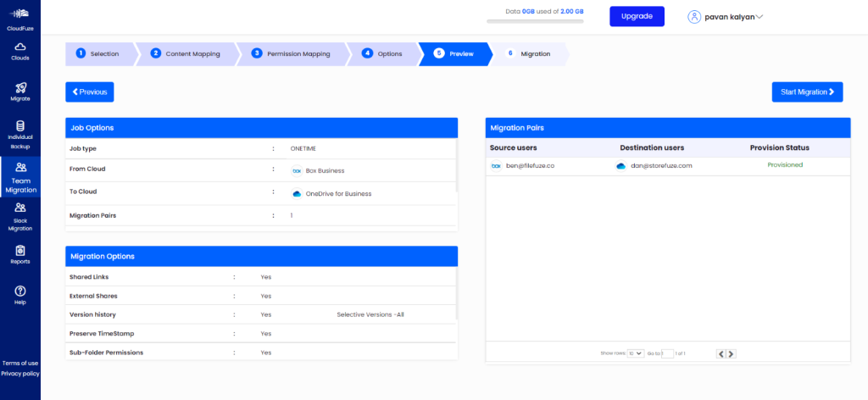This screenshot has width=868, height=400.
Task: Click the data usage progress bar
Action: (x=534, y=21)
